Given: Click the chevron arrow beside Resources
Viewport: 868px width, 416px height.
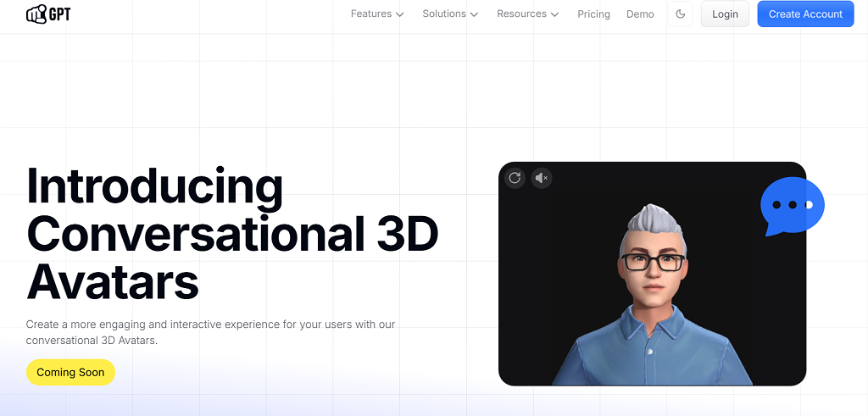Looking at the screenshot, I should (x=554, y=14).
